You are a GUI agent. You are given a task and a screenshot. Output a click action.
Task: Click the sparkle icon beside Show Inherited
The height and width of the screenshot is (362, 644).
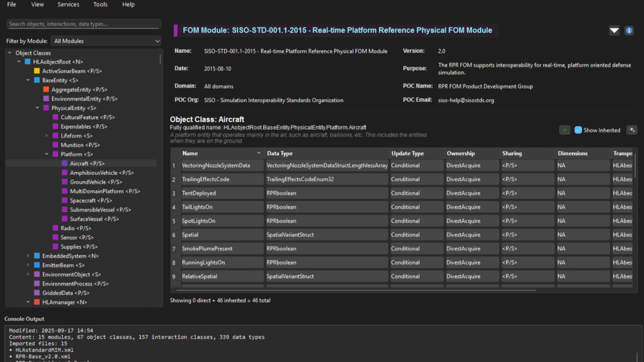pos(631,129)
